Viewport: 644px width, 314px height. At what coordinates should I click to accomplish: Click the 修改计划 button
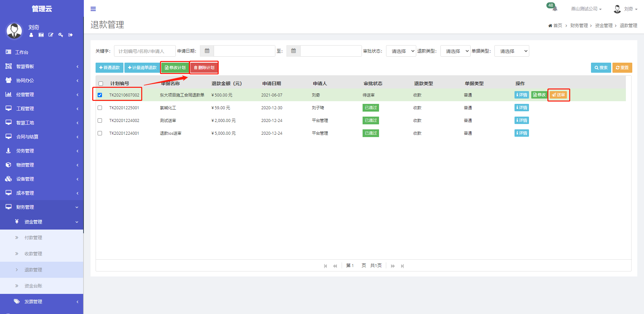[175, 68]
